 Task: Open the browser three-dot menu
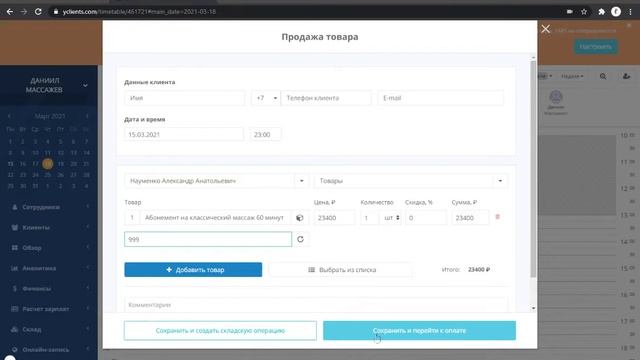click(630, 11)
